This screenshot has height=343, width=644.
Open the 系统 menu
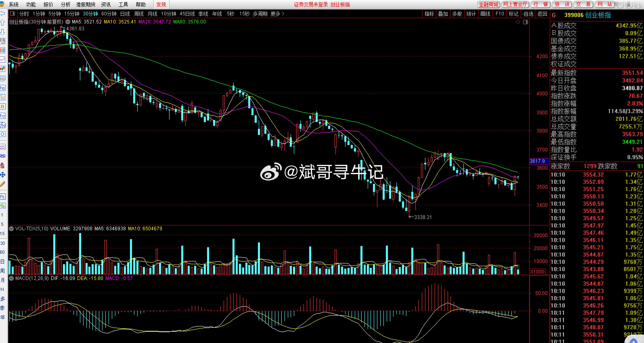coord(14,4)
